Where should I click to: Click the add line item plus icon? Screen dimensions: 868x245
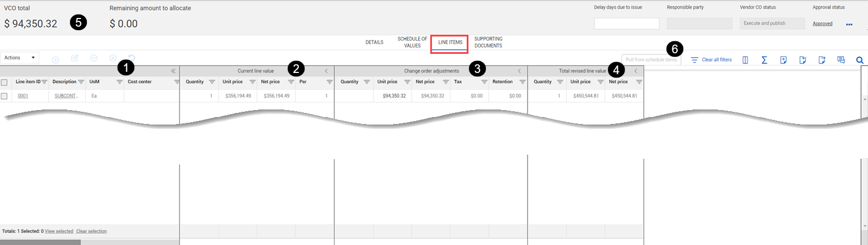[56, 60]
